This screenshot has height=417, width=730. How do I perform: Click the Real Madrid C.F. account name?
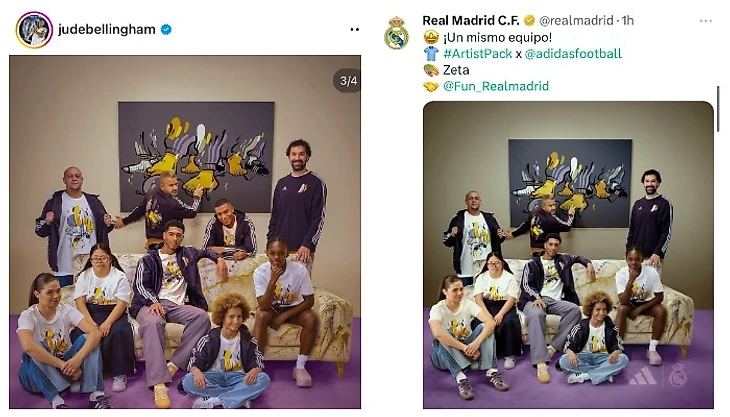coord(471,20)
